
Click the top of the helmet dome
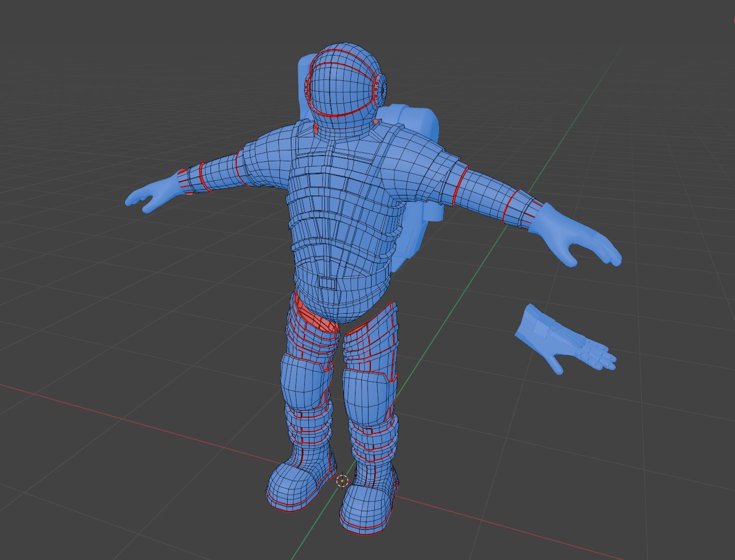(345, 52)
